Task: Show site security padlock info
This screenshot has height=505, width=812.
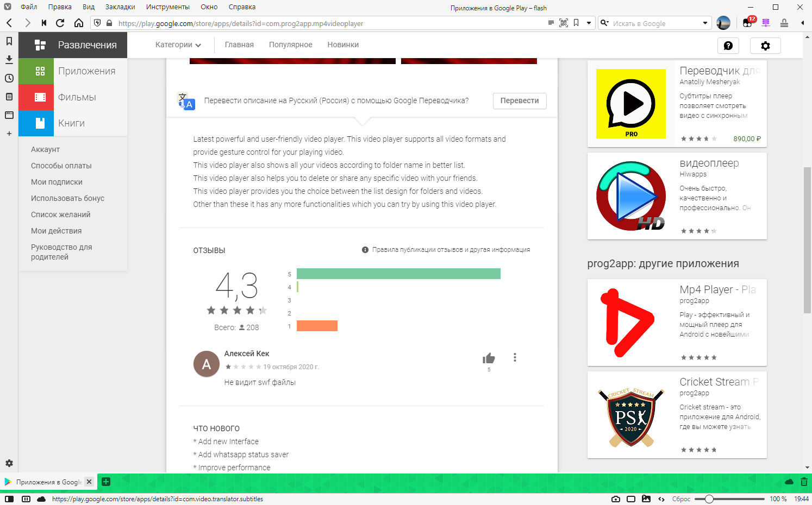Action: 109,23
